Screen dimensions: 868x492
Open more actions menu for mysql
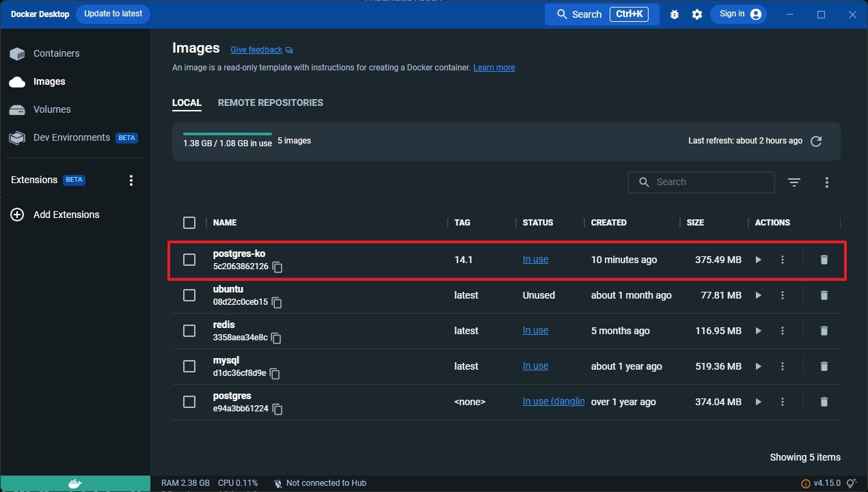783,366
